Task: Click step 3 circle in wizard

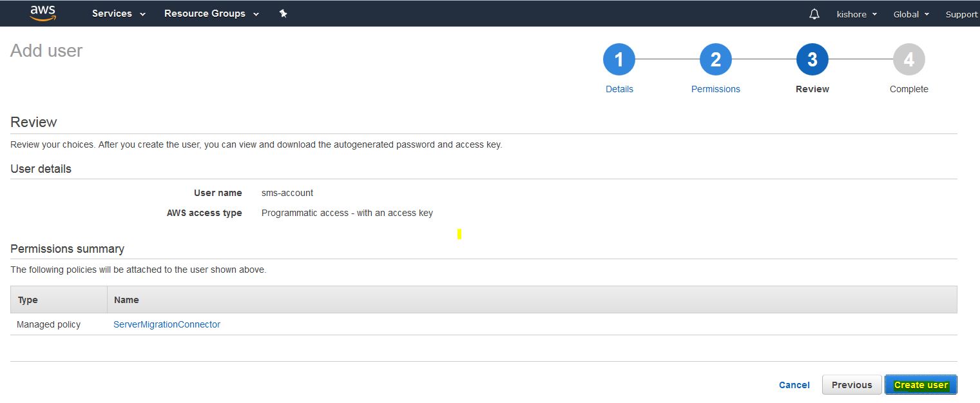Action: (812, 60)
